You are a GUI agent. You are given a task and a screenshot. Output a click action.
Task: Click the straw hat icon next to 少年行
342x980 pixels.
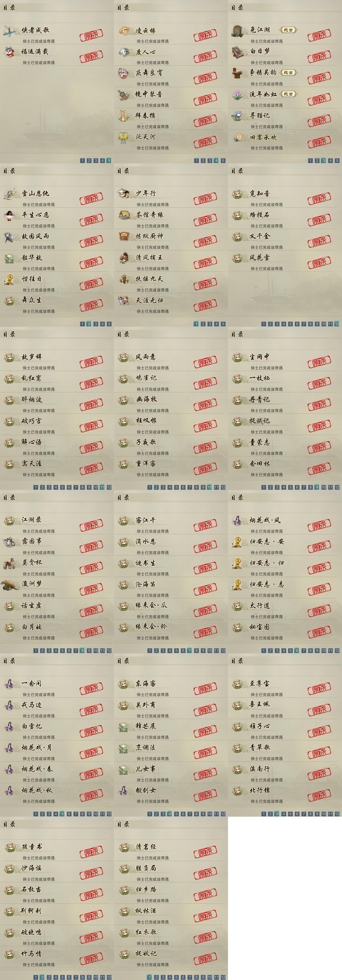[x=124, y=193]
